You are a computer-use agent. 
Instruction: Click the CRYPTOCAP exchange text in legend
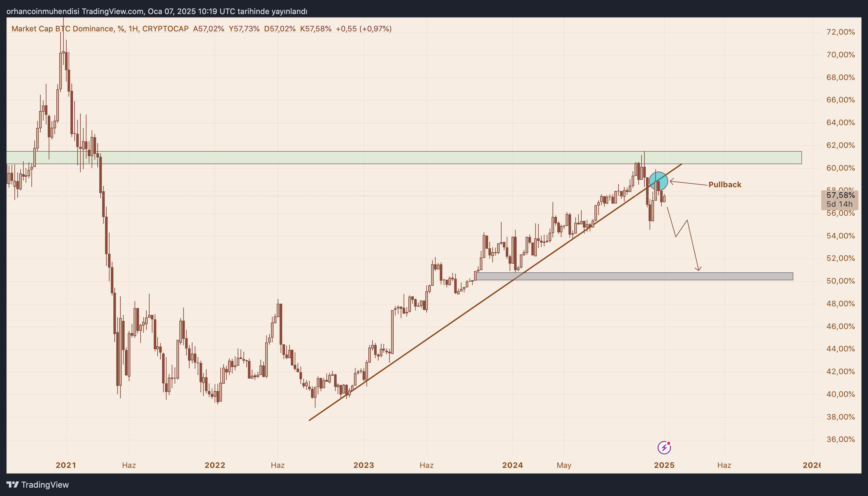[x=165, y=28]
